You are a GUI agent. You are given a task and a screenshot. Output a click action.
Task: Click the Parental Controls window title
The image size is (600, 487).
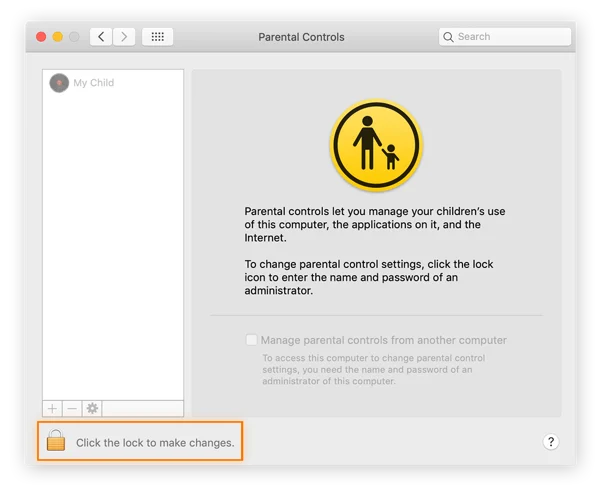click(301, 37)
